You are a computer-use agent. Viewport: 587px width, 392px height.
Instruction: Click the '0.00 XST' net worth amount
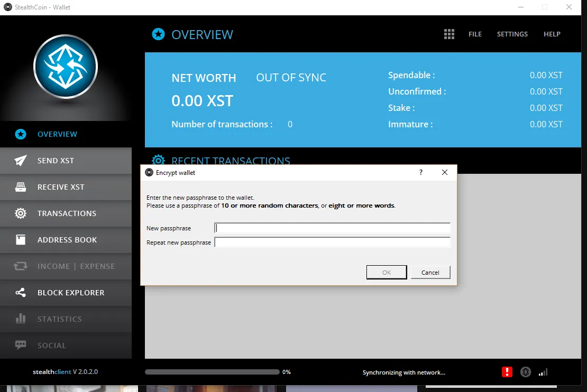tap(203, 100)
